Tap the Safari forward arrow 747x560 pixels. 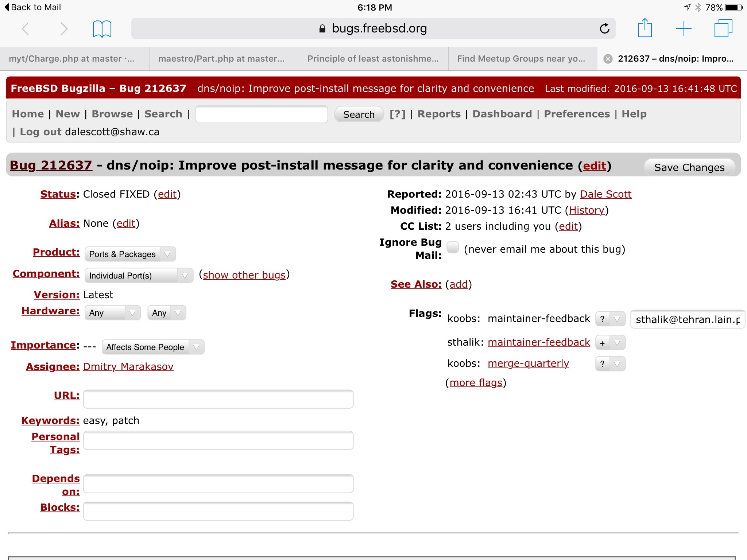(64, 29)
